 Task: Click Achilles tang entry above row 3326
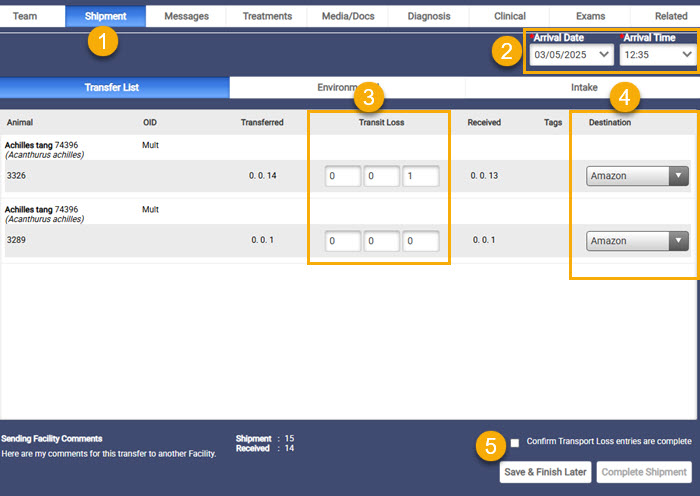[x=44, y=150]
